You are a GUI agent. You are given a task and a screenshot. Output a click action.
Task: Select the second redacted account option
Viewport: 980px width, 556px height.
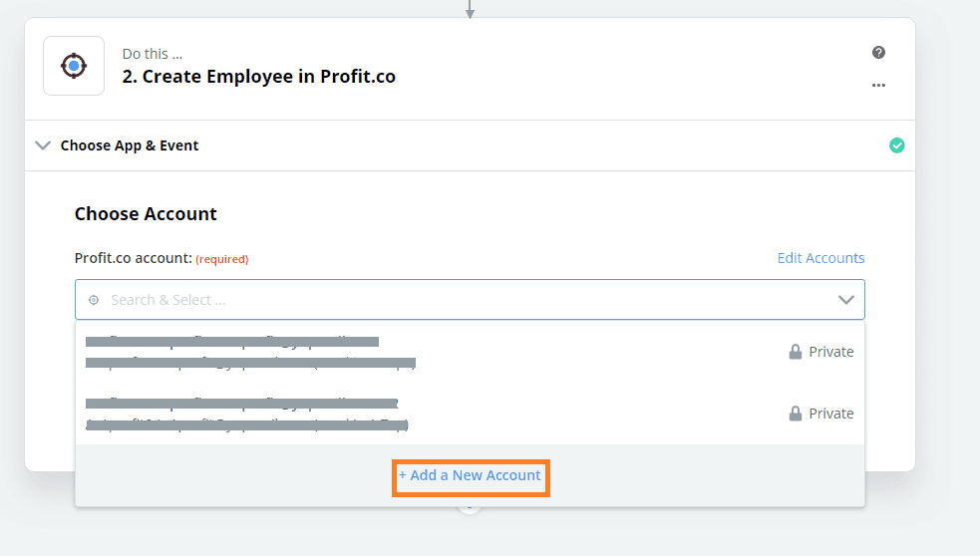click(x=470, y=414)
